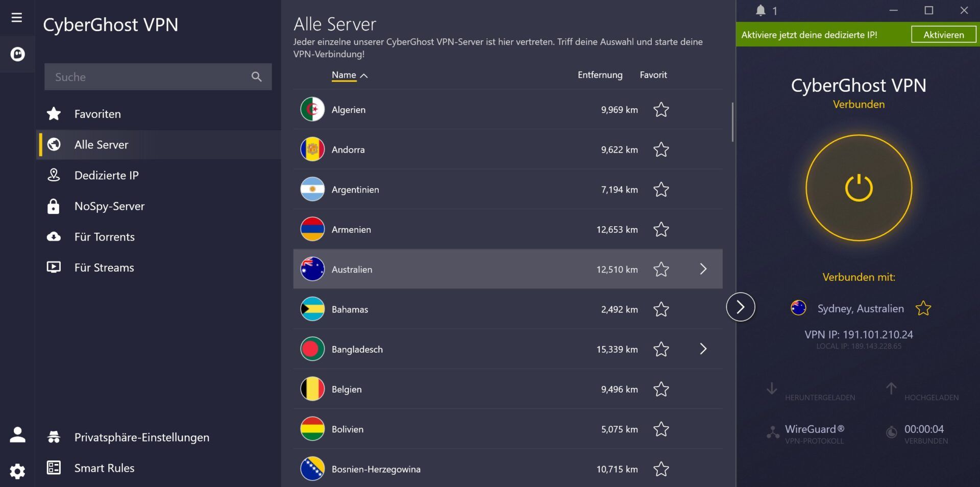Viewport: 980px width, 487px height.
Task: Click the upload arrow icon
Action: coord(891,388)
